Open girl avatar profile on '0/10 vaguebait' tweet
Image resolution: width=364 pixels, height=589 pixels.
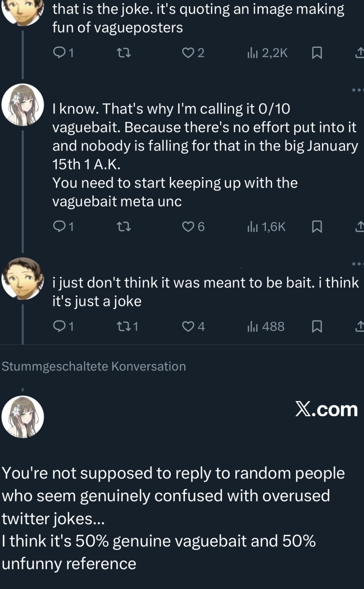(23, 105)
